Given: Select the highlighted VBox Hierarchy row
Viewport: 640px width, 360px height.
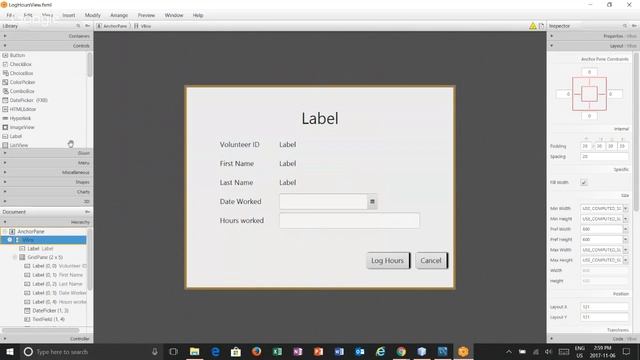Looking at the screenshot, I should 44,240.
